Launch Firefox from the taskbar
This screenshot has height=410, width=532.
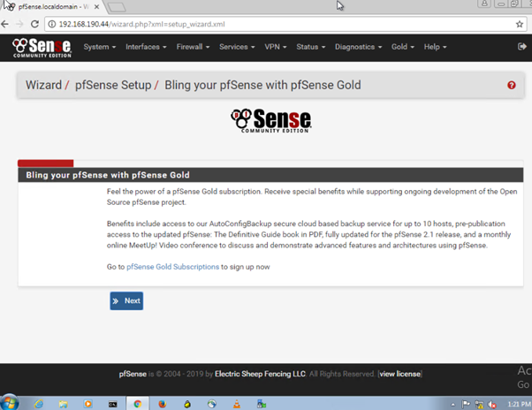click(x=163, y=404)
